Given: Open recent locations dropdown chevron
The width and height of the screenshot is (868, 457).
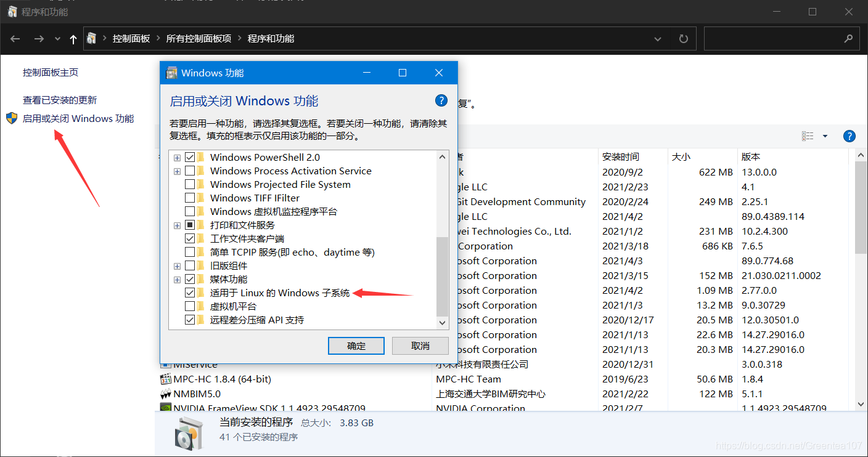Looking at the screenshot, I should 57,39.
